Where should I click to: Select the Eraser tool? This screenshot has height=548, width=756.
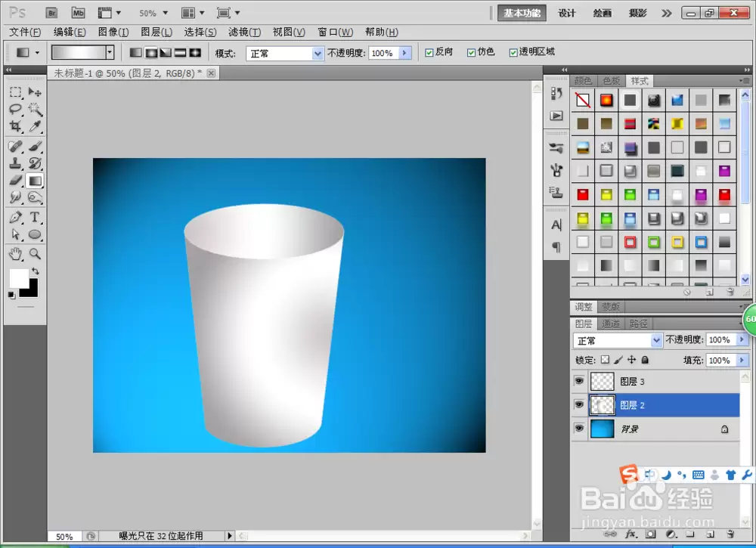pyautogui.click(x=15, y=180)
